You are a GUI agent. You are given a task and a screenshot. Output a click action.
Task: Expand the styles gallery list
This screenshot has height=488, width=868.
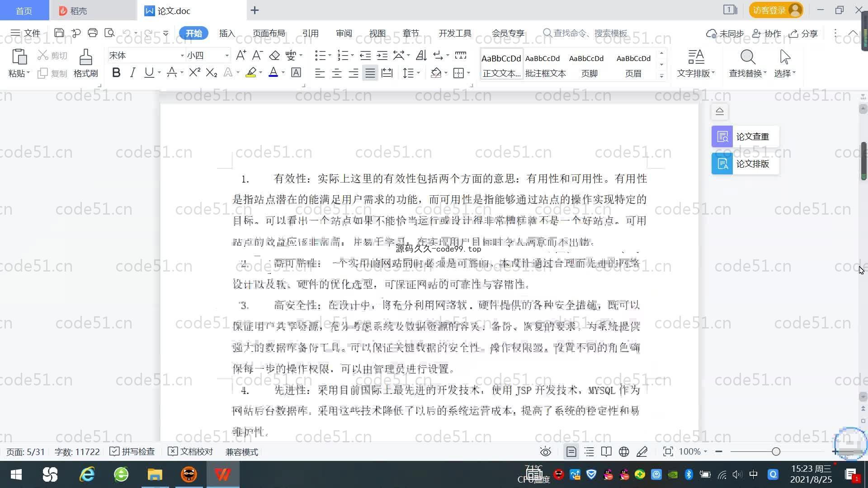click(662, 76)
